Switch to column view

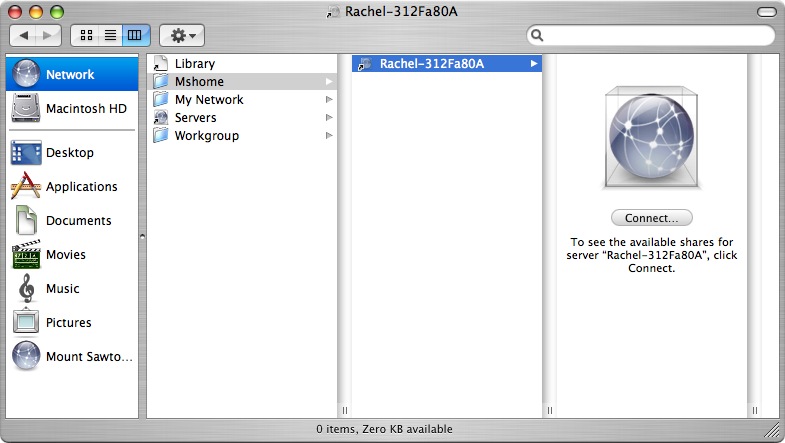click(135, 35)
